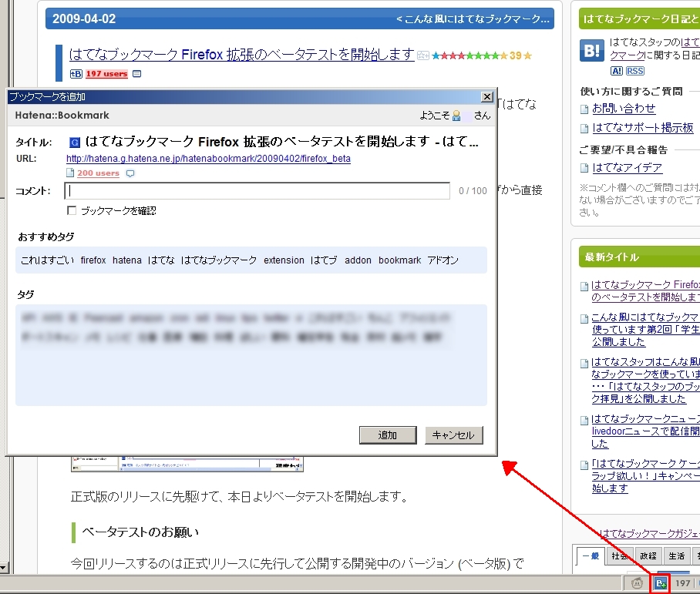Click the 0 / 100 comment character counter
The width and height of the screenshot is (700, 594).
[473, 191]
